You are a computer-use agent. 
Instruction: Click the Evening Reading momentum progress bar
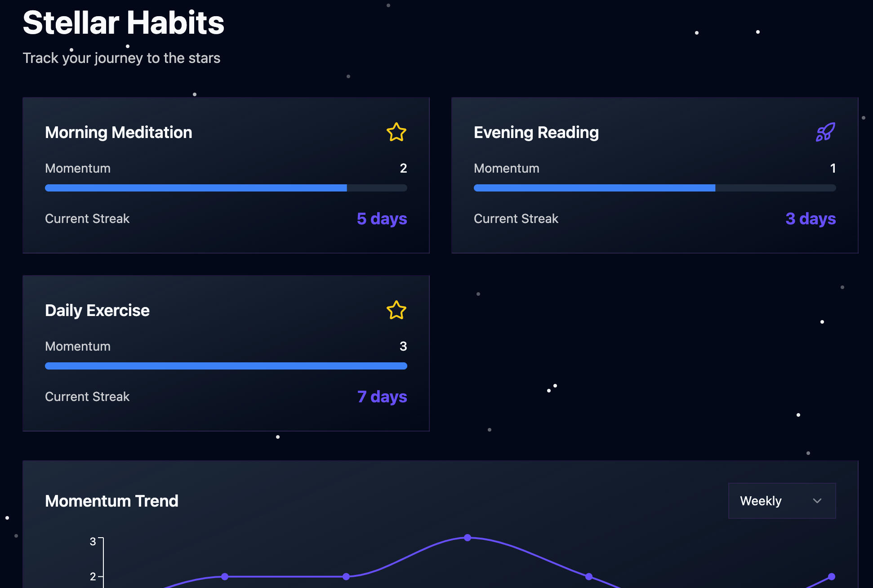(655, 188)
